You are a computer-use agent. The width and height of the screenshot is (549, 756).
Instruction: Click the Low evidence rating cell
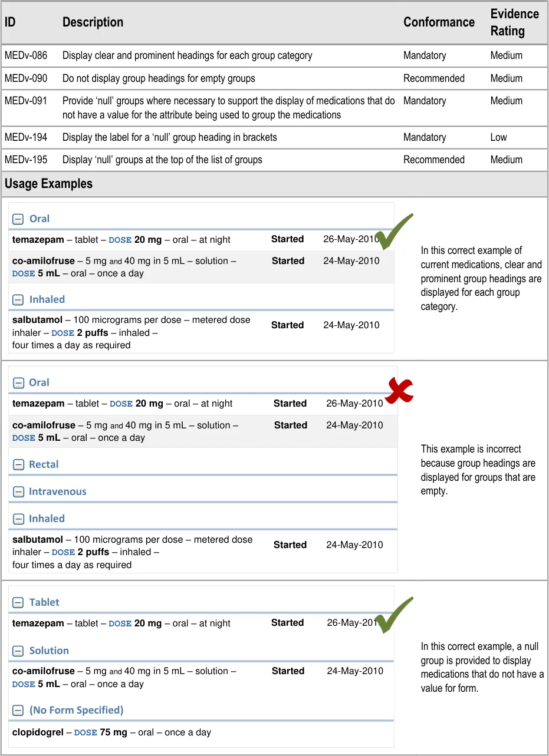click(498, 137)
